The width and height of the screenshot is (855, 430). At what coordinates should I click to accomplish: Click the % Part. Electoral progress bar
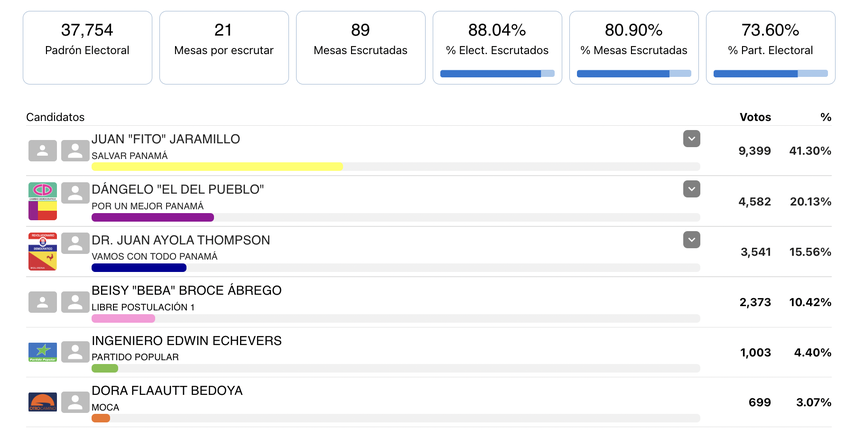[x=770, y=73]
